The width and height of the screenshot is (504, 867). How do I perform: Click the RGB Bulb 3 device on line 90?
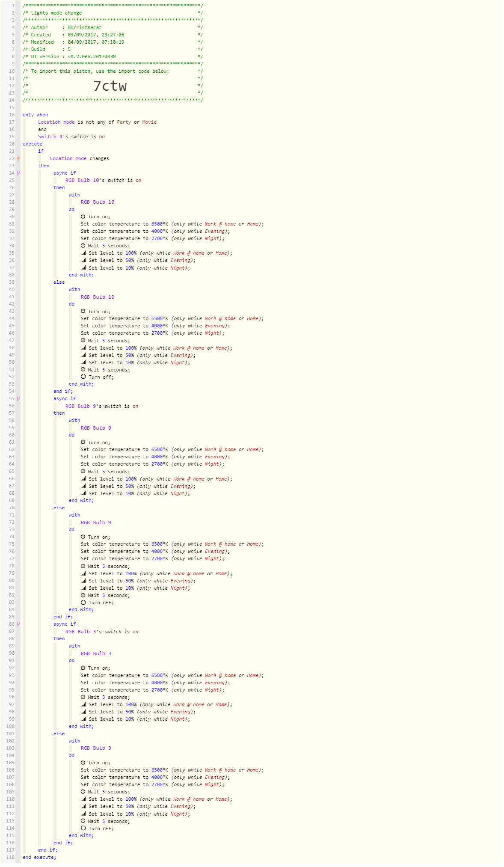pos(96,653)
